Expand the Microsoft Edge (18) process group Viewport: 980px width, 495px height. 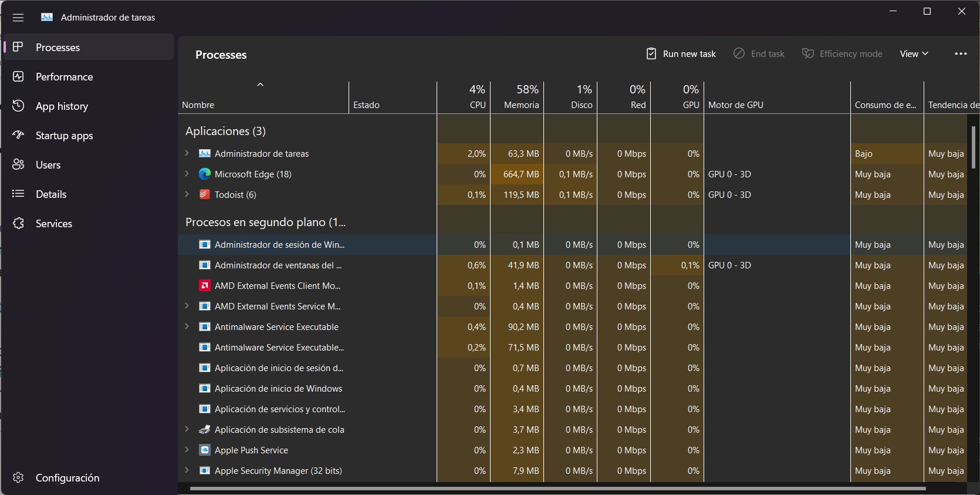point(187,174)
